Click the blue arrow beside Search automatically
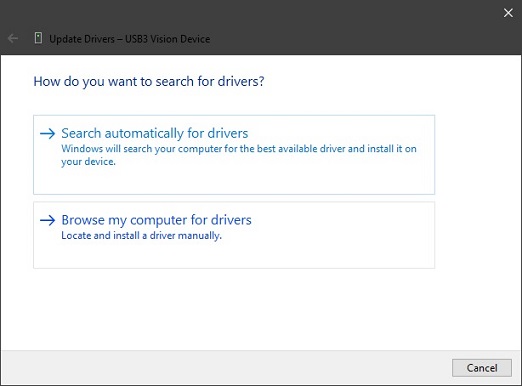This screenshot has height=386, width=522. 47,134
